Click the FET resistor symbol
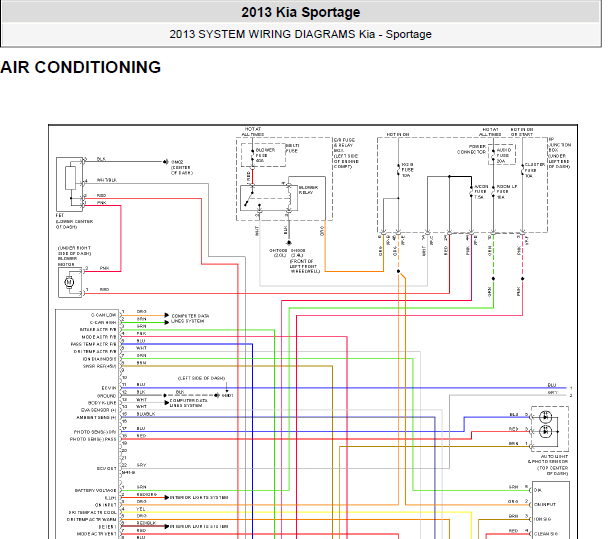 [70, 178]
